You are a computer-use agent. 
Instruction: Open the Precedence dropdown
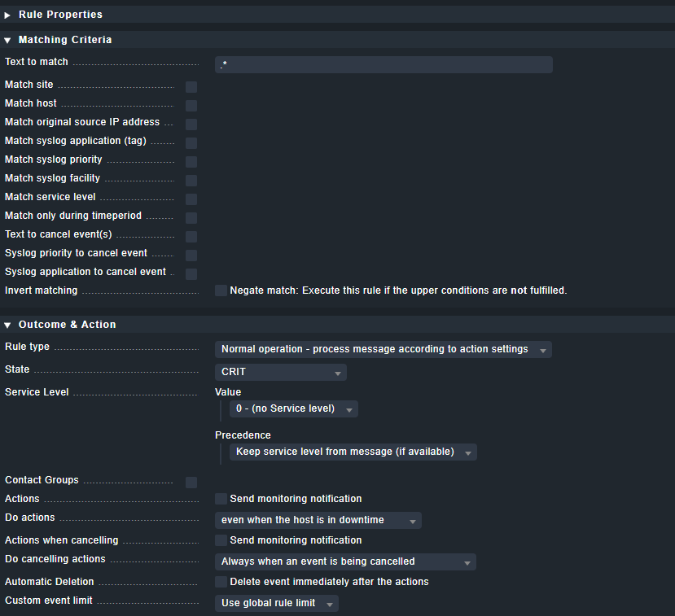point(353,452)
